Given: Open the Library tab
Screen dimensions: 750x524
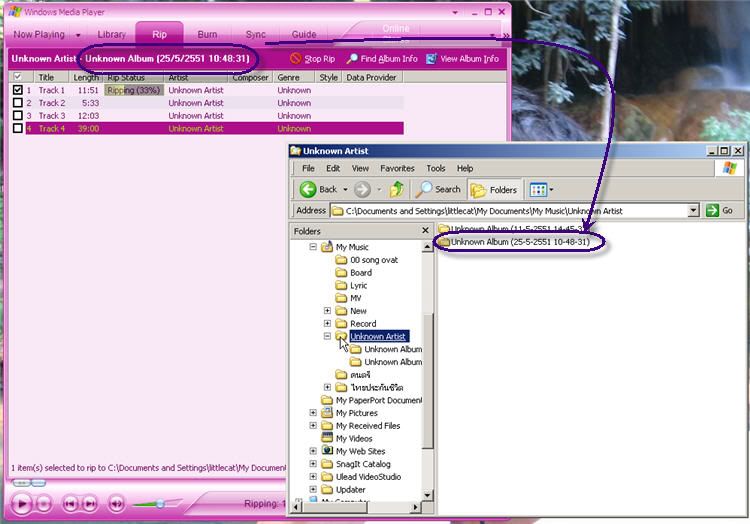Looking at the screenshot, I should (x=111, y=34).
